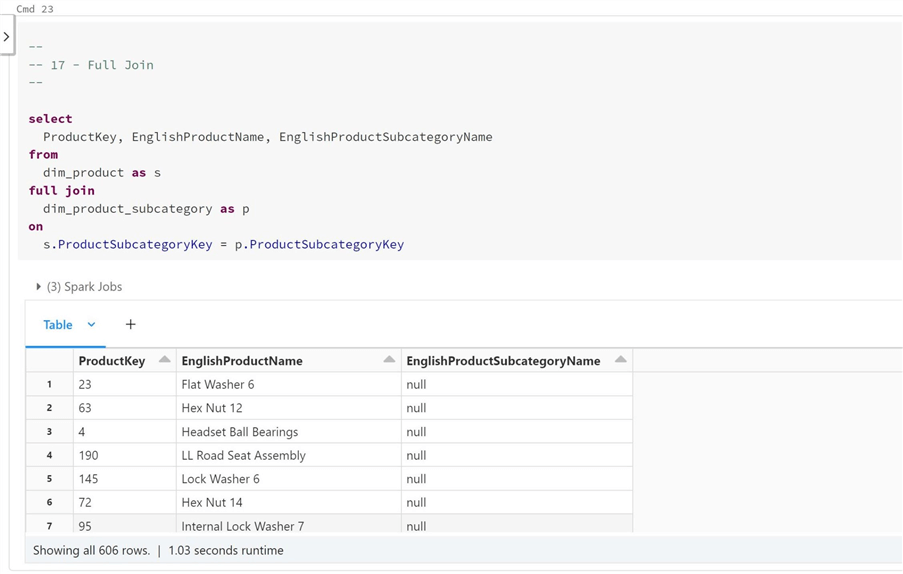Screen dimensions: 903x574
Task: Select row number 3 in the table
Action: pyautogui.click(x=50, y=432)
